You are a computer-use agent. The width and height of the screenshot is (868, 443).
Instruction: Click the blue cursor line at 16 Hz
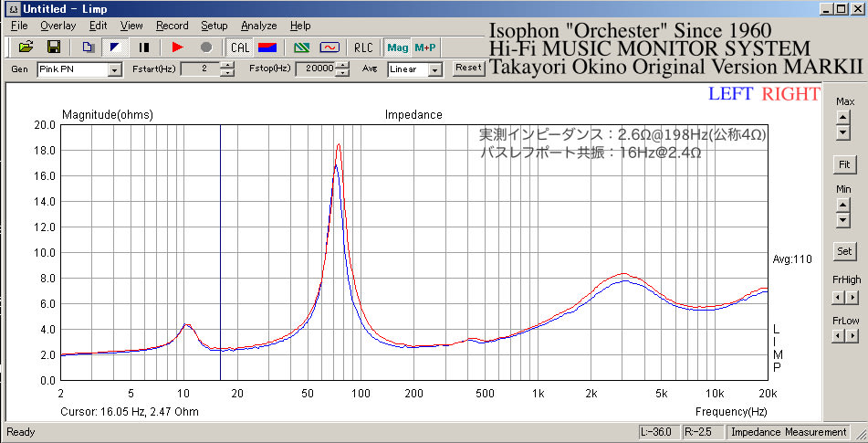pos(220,252)
